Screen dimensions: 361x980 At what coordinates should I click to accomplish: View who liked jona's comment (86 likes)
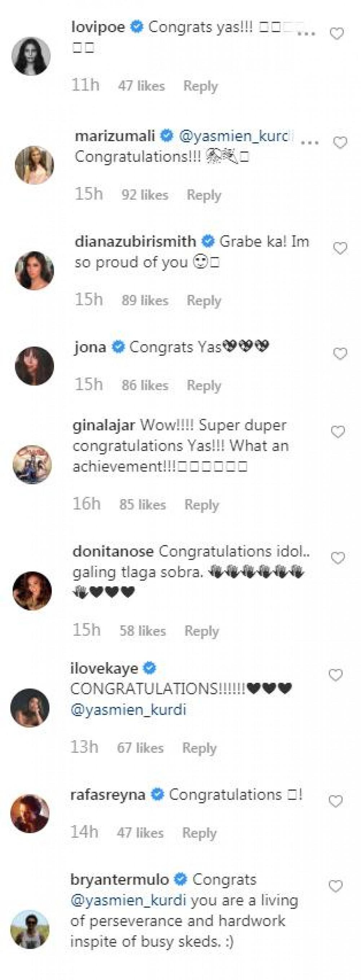pos(145,385)
